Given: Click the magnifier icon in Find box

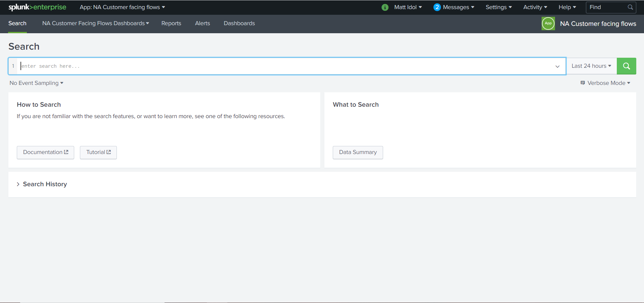Looking at the screenshot, I should click(x=630, y=7).
